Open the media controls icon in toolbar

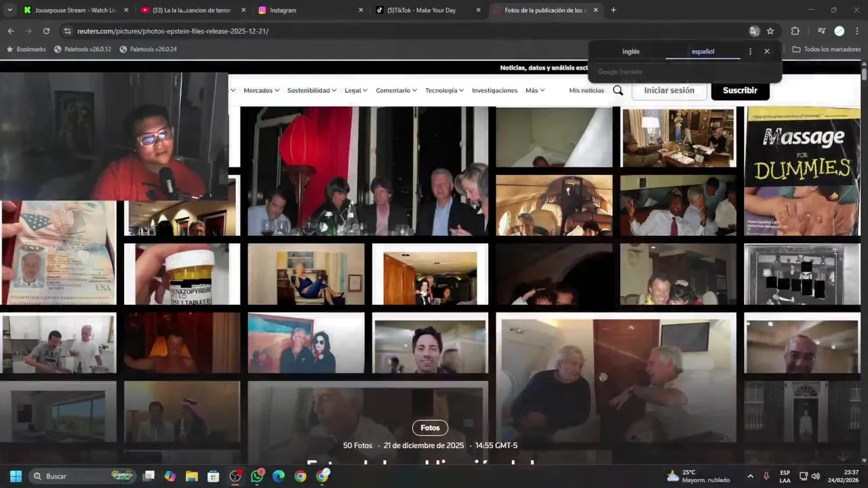[821, 31]
